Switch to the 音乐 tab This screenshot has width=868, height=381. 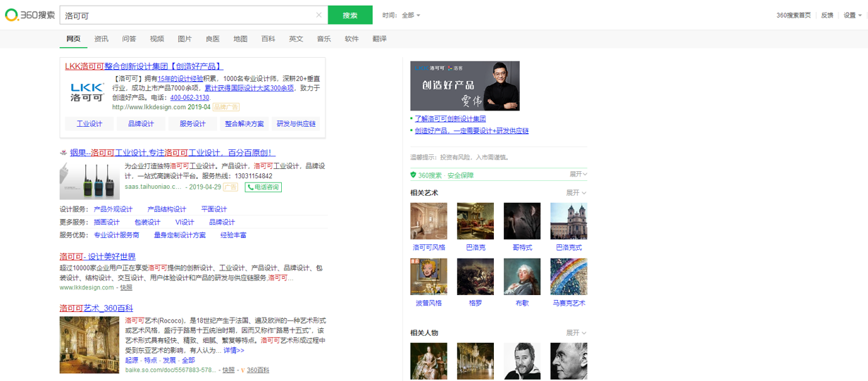coord(324,39)
